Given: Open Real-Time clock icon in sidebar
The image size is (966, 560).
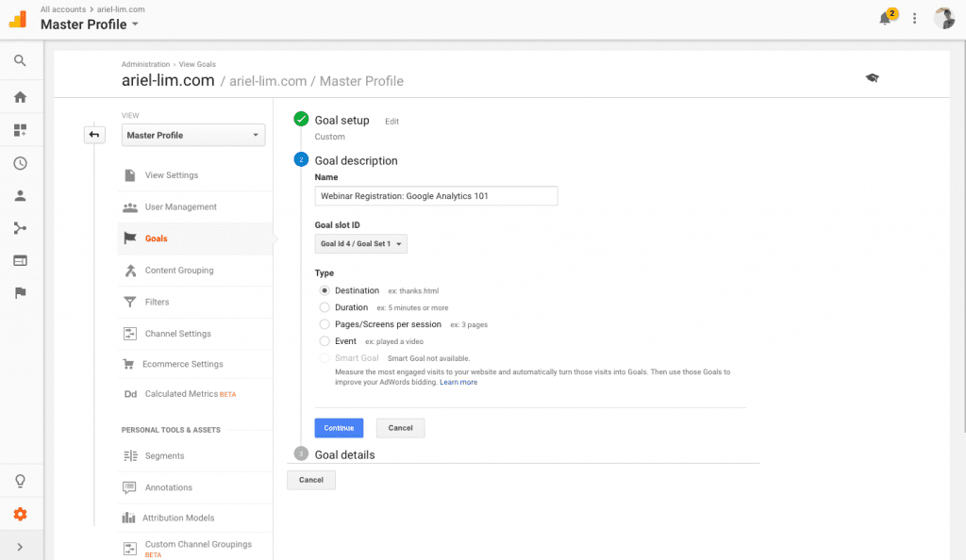Looking at the screenshot, I should (21, 163).
